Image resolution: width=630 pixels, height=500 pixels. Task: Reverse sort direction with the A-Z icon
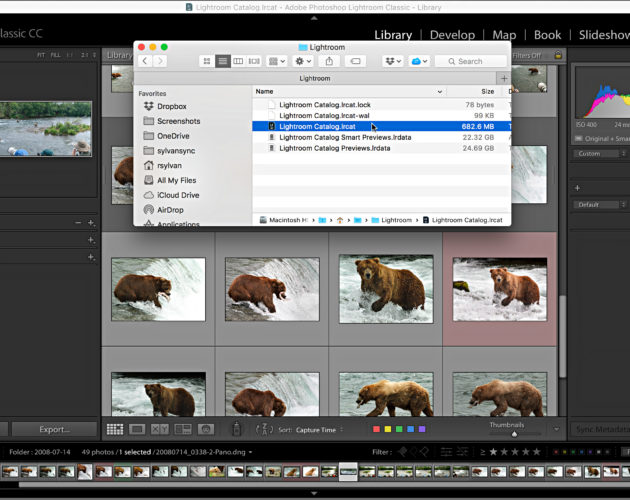click(264, 429)
